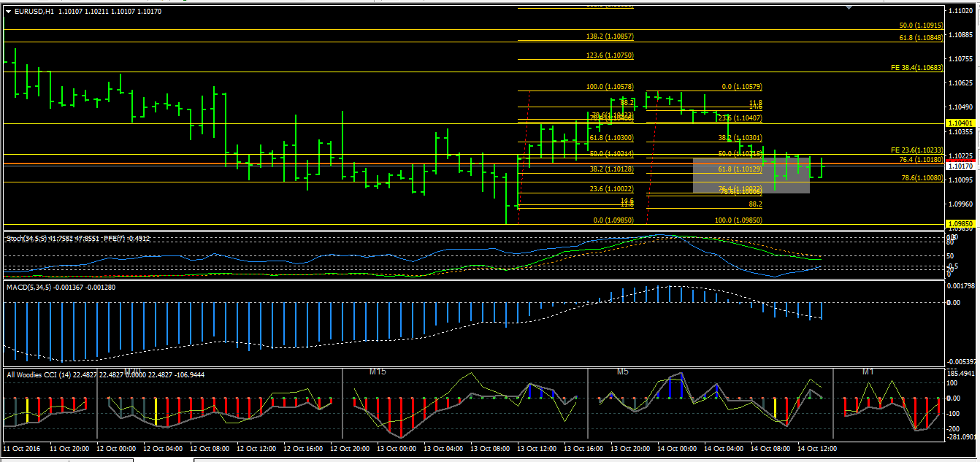980x462 pixels.
Task: Select the 0.0 (1.10579) Fibonacci level label
Action: (x=742, y=87)
